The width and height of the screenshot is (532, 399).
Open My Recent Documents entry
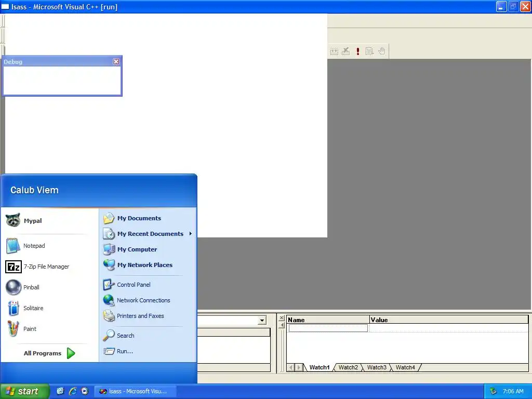pos(148,234)
